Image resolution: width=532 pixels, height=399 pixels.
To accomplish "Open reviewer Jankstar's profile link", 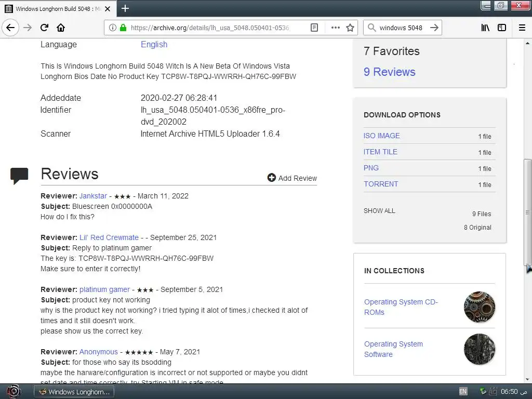I will (x=94, y=196).
